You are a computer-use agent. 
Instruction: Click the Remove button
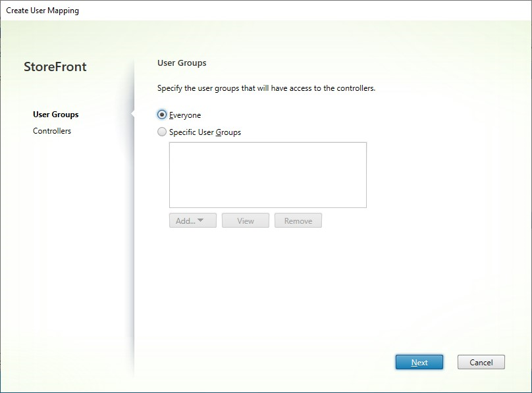coord(298,221)
